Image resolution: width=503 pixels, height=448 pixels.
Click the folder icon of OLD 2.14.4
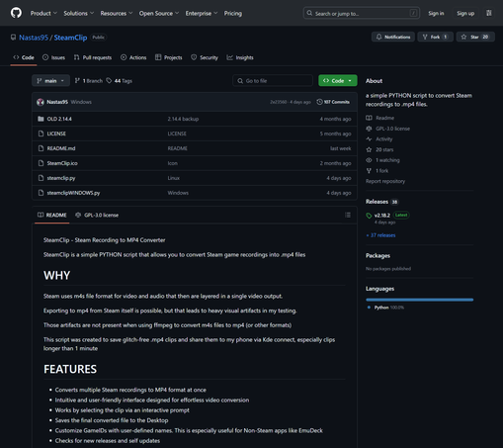coord(41,119)
